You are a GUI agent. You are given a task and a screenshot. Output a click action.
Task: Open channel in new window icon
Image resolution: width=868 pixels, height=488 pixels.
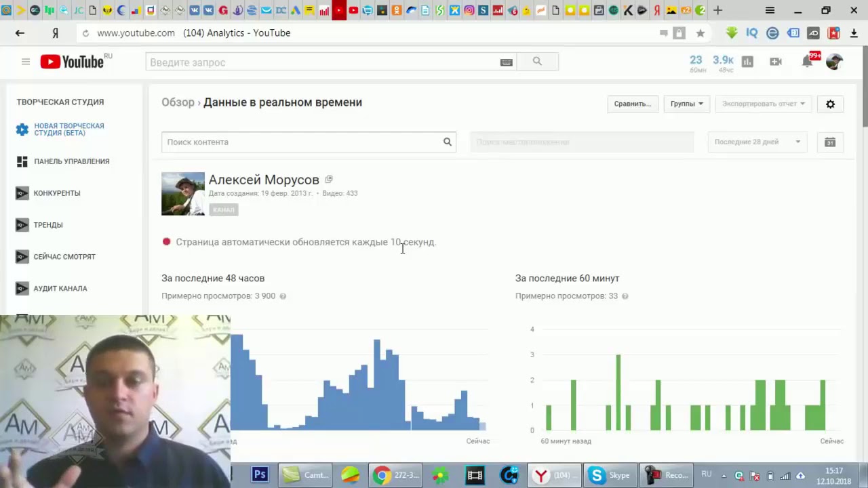click(328, 180)
